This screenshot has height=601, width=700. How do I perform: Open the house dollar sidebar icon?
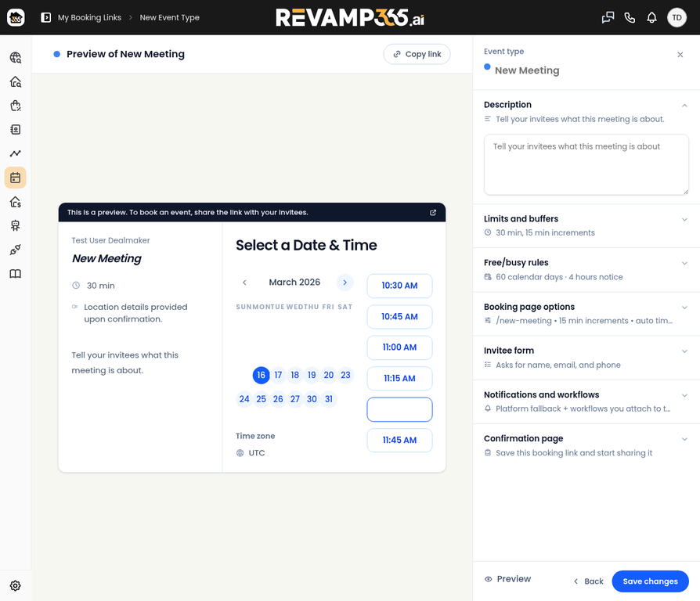point(16,202)
